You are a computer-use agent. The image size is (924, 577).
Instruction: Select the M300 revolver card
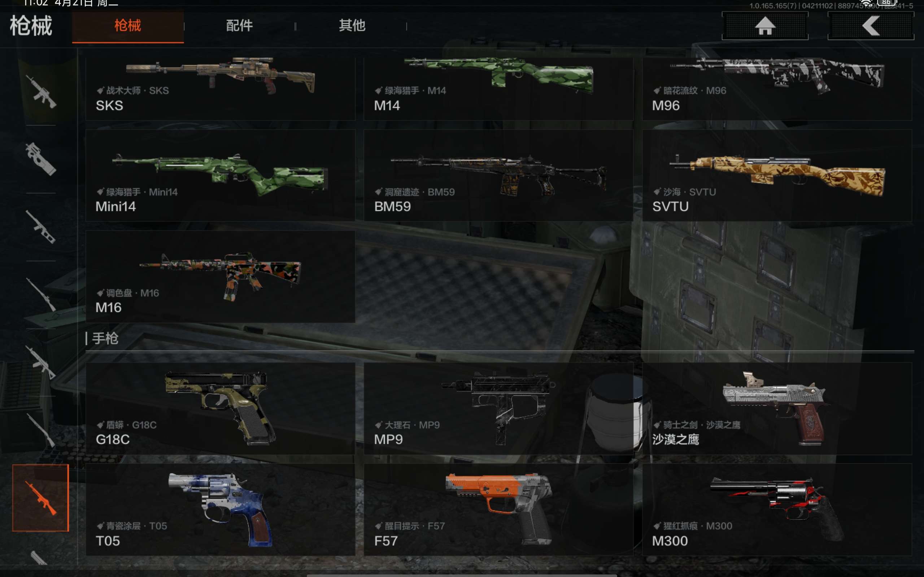tap(777, 510)
